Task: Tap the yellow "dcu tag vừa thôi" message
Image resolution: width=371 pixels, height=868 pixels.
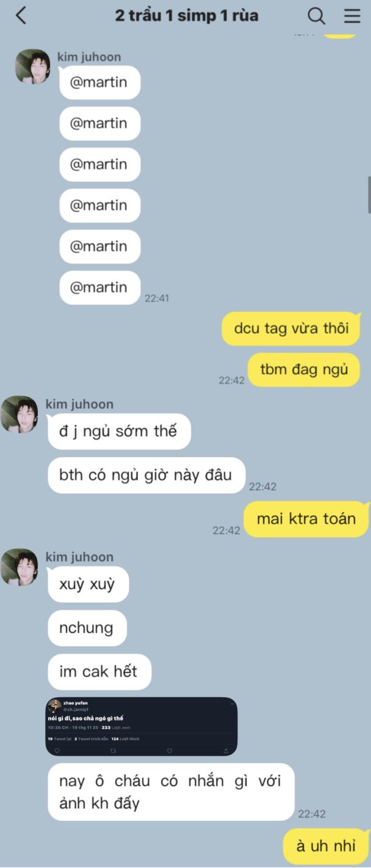Action: (x=291, y=328)
